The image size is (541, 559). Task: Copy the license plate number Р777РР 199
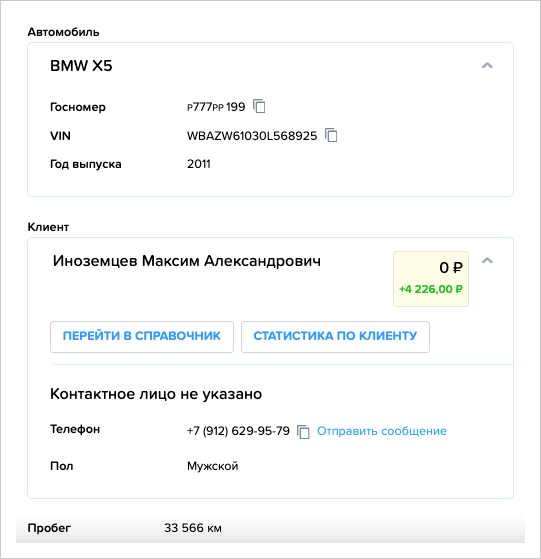pyautogui.click(x=259, y=106)
